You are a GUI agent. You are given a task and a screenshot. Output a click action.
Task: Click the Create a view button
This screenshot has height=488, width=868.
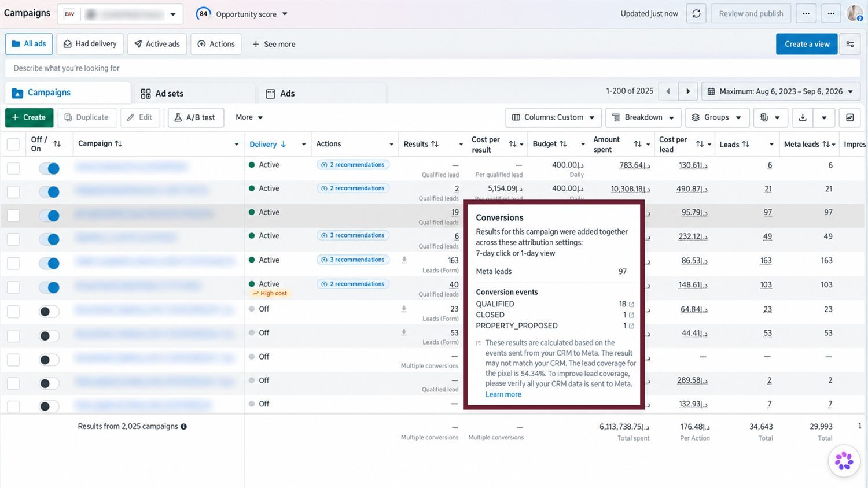[x=807, y=44]
